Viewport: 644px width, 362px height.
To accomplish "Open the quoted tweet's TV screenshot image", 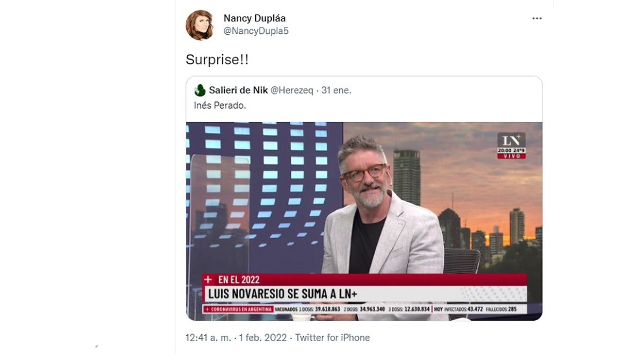I will click(x=364, y=221).
